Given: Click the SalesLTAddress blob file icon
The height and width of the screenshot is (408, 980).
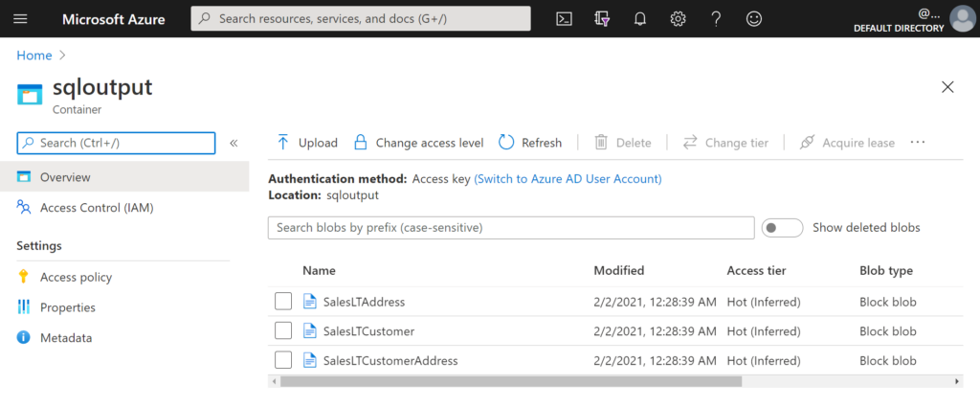Looking at the screenshot, I should [x=309, y=302].
